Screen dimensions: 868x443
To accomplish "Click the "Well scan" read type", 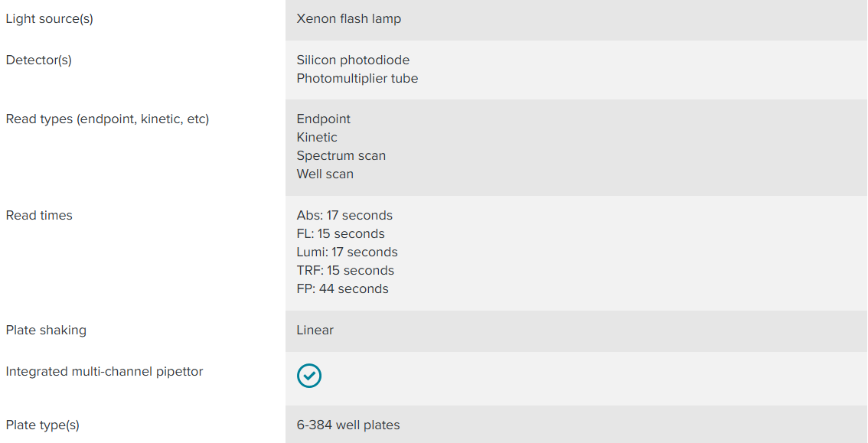I will point(325,174).
